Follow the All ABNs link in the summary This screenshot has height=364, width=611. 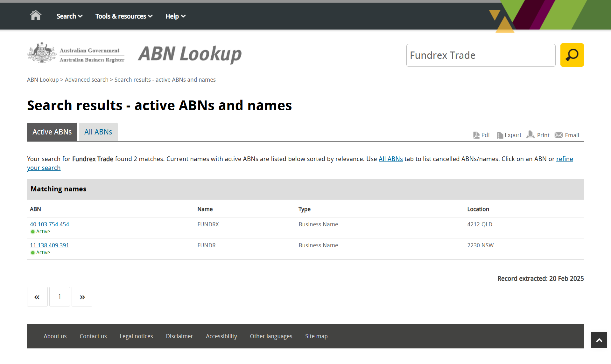[390, 159]
